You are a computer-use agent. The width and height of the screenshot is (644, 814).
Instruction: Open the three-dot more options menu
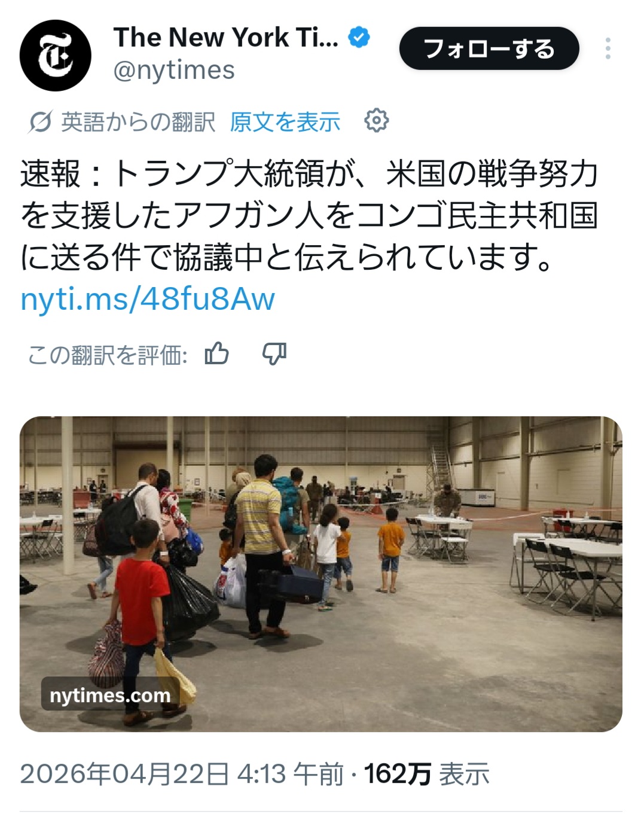point(608,48)
